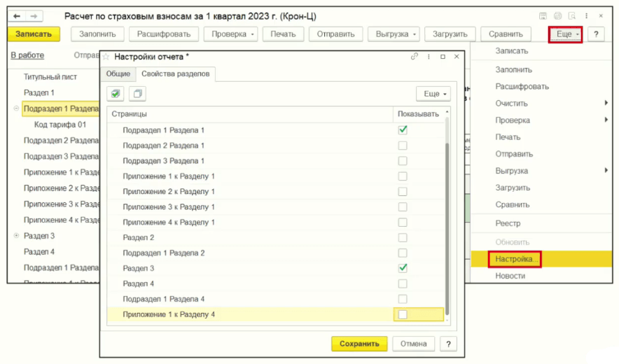Select 'Настройка...' in the Еще menu

click(517, 259)
